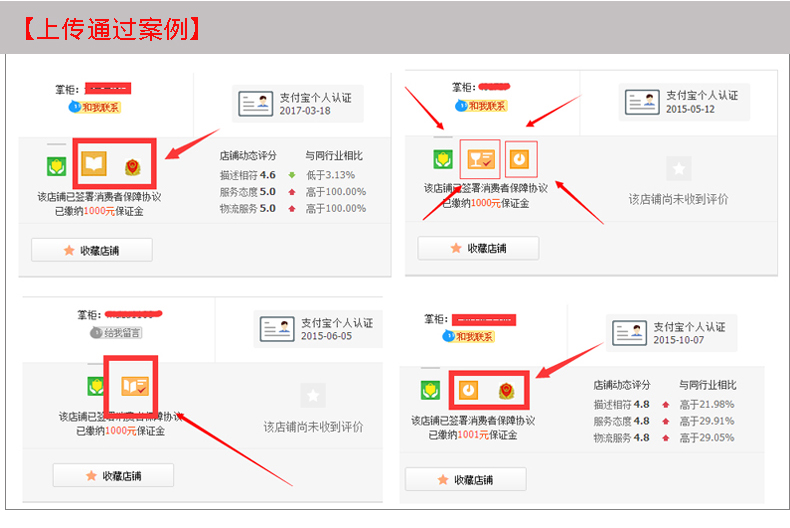Click the rating 描述相符 4.8
The height and width of the screenshot is (528, 790).
[x=621, y=404]
